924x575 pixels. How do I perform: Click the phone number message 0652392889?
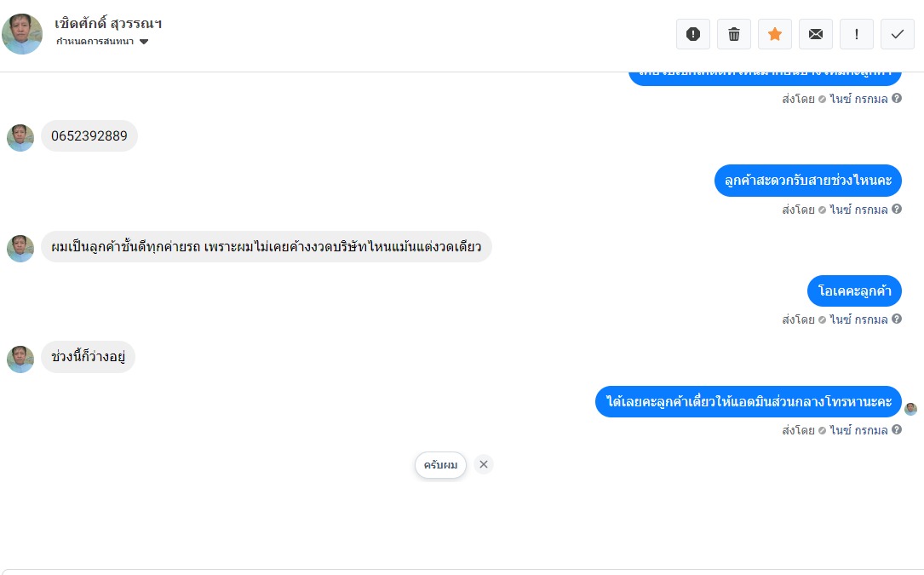[89, 136]
